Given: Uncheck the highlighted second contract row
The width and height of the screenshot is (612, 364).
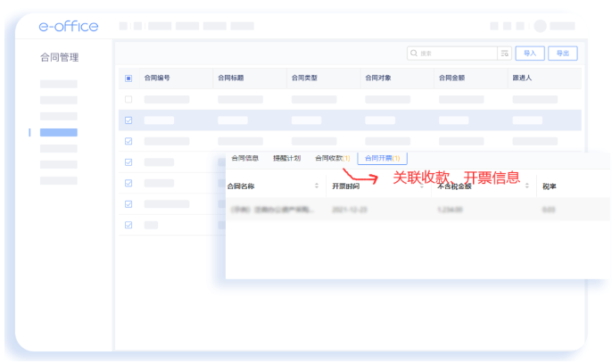Looking at the screenshot, I should [x=128, y=120].
